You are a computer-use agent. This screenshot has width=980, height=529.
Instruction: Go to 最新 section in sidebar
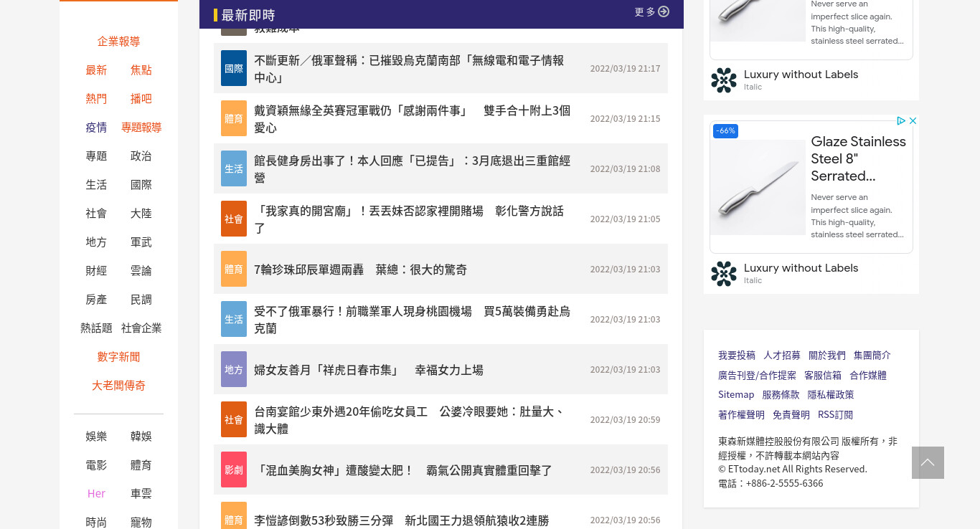[x=96, y=70]
